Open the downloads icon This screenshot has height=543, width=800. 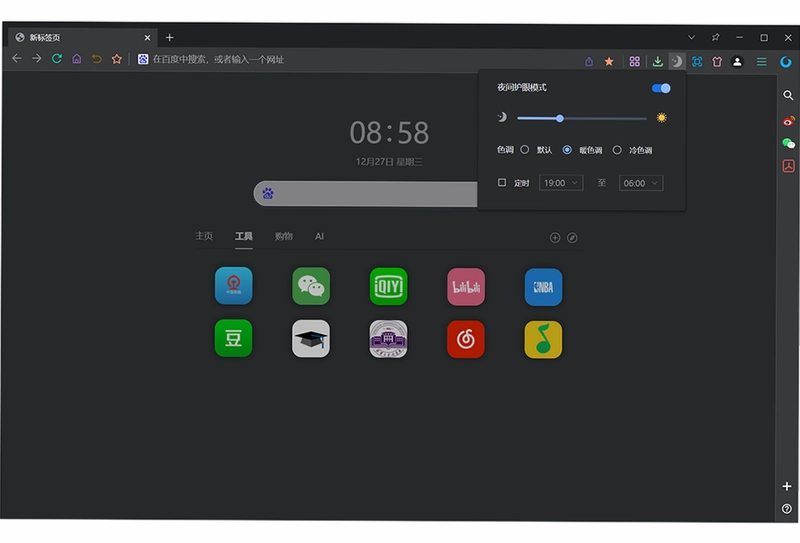click(658, 62)
